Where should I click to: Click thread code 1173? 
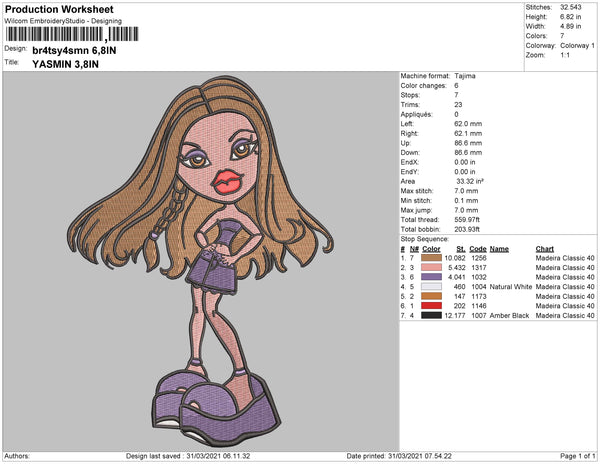479,296
